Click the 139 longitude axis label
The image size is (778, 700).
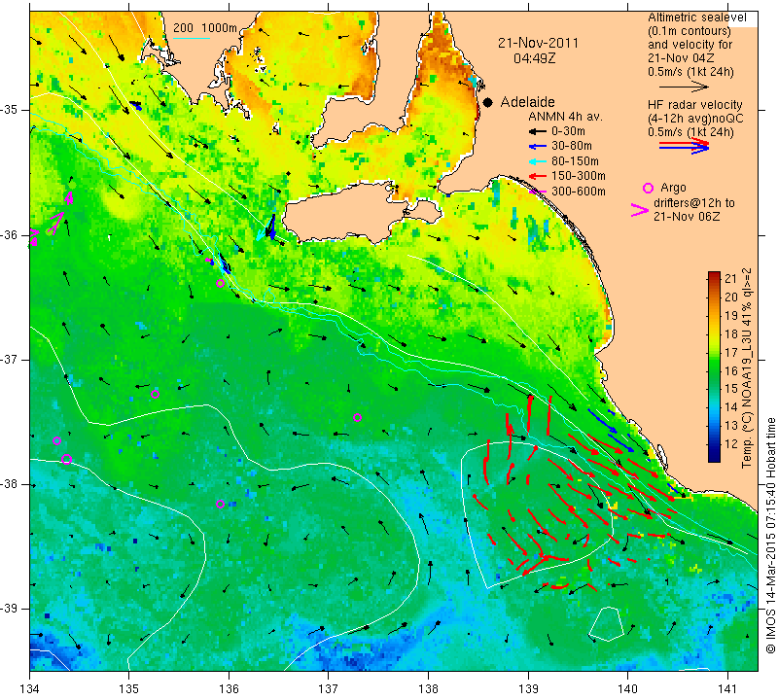pyautogui.click(x=528, y=689)
